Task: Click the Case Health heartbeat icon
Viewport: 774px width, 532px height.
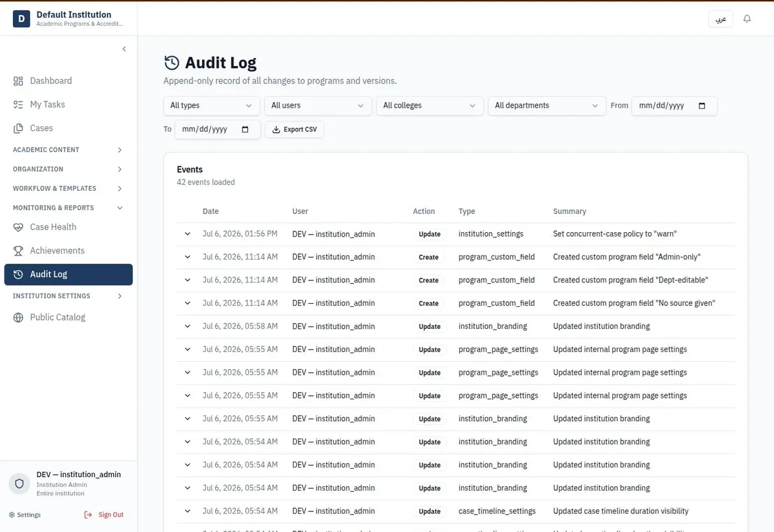Action: (18, 227)
